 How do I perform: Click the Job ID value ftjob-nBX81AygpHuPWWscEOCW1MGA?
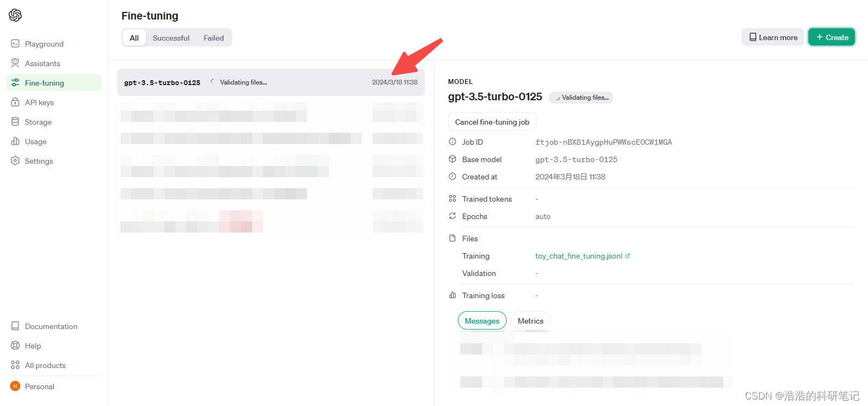pos(603,142)
